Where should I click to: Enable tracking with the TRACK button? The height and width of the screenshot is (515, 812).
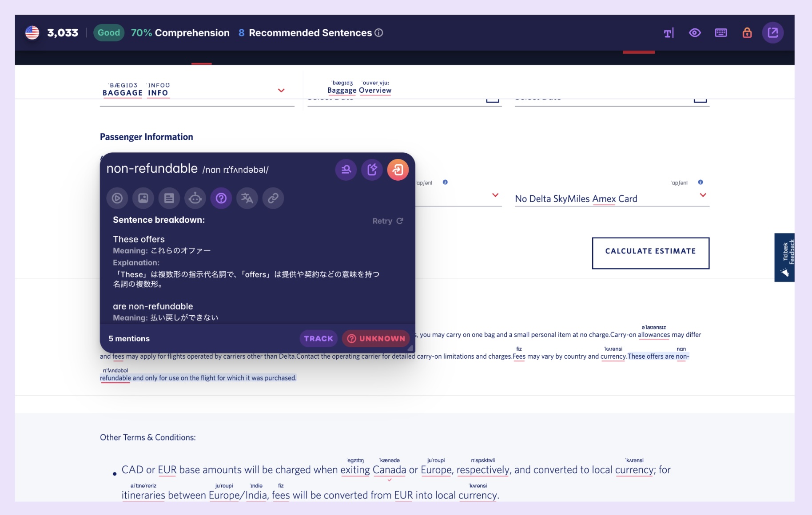pyautogui.click(x=318, y=338)
